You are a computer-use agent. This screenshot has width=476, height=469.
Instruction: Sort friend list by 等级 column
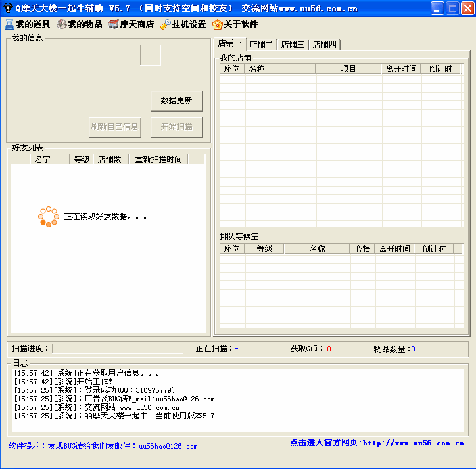(x=82, y=159)
